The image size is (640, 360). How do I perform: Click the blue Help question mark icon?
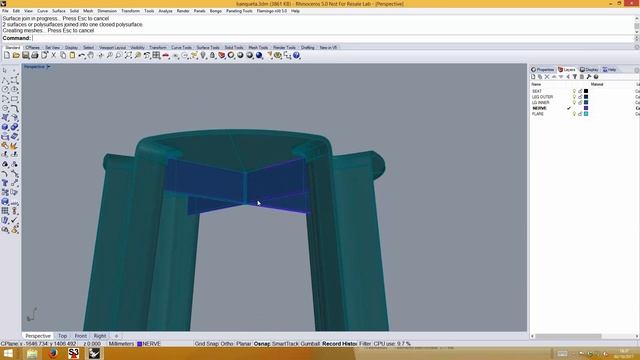[297, 56]
